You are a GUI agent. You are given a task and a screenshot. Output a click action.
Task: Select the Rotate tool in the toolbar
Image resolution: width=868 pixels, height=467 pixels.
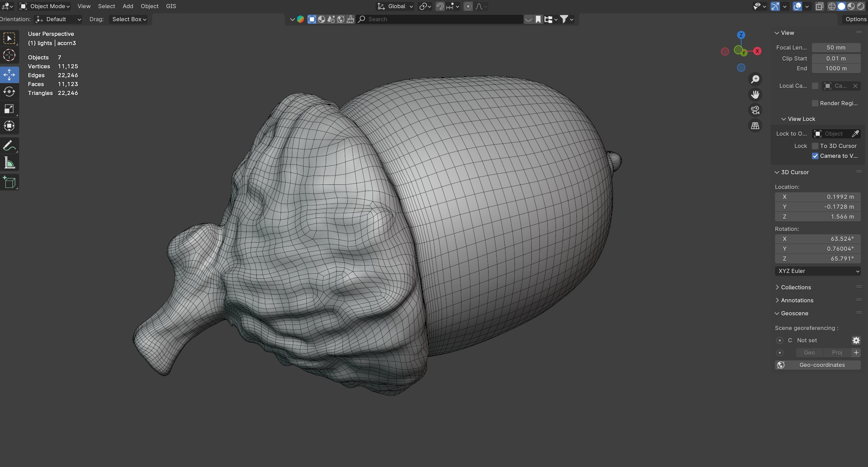click(x=9, y=92)
